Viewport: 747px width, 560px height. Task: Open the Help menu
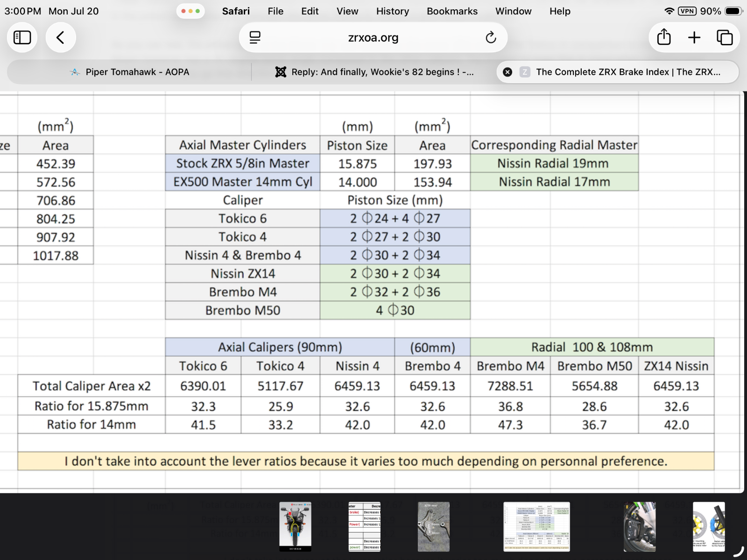click(x=560, y=11)
